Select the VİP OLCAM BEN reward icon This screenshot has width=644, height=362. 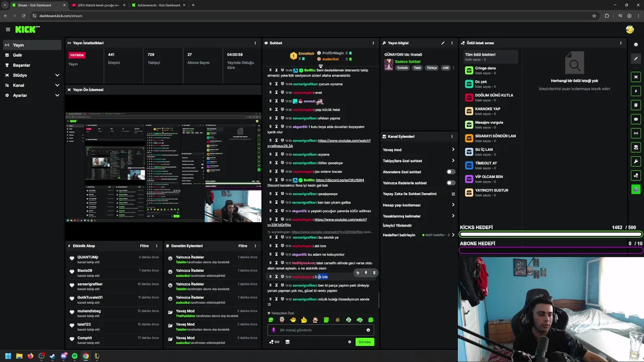click(469, 179)
